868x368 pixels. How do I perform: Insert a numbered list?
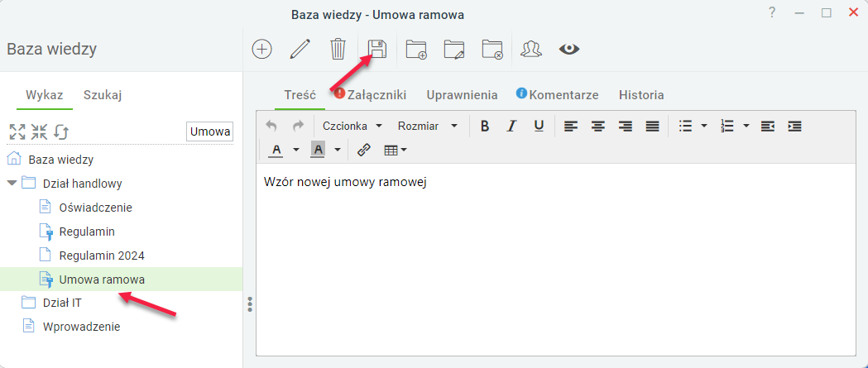[x=727, y=127]
